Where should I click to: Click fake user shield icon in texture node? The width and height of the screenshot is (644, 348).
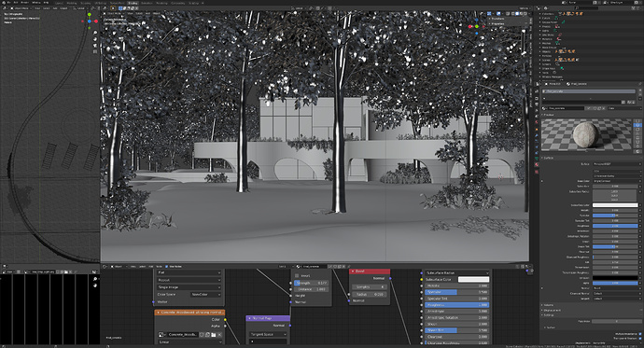pos(202,334)
